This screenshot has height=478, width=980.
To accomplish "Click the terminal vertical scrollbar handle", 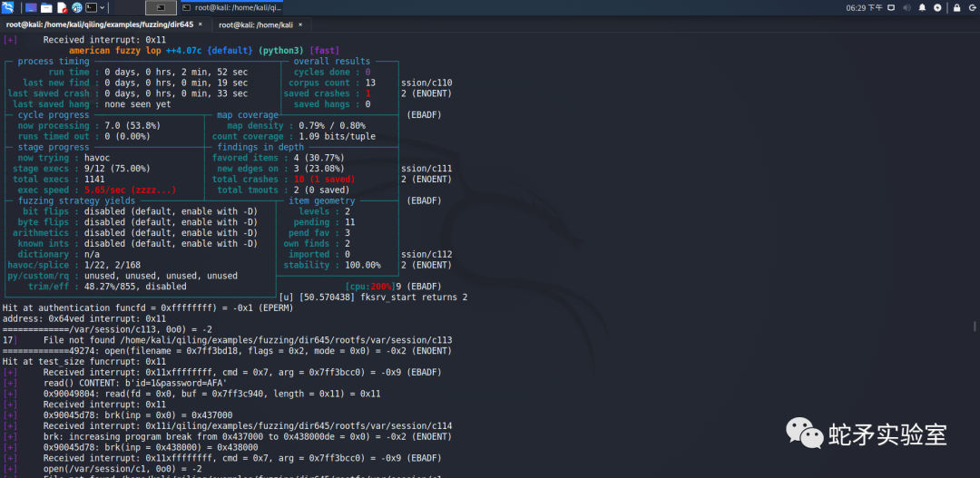I will [x=975, y=327].
